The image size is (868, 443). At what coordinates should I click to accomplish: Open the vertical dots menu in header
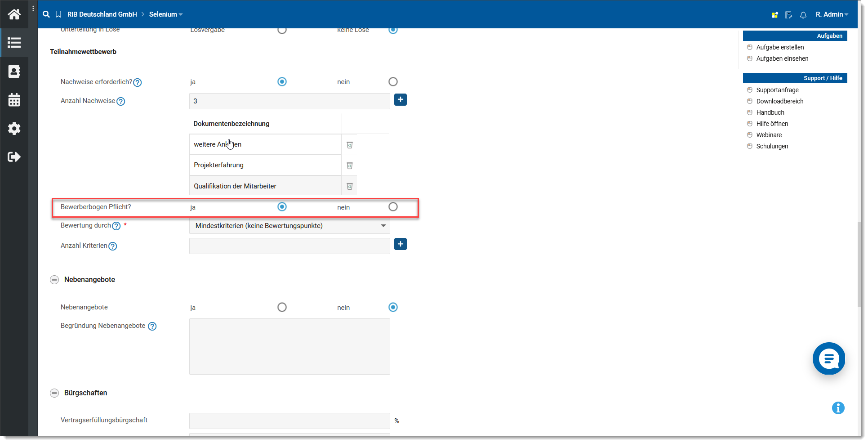[33, 9]
